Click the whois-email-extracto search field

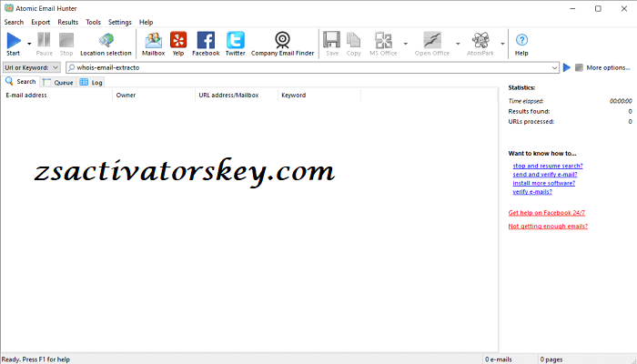click(x=311, y=67)
